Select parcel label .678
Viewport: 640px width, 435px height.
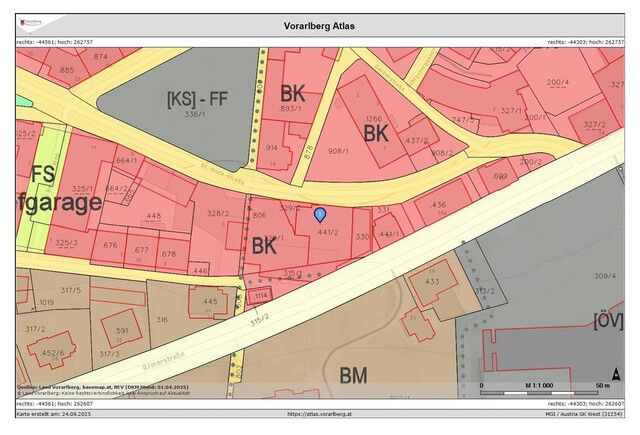[x=168, y=254]
